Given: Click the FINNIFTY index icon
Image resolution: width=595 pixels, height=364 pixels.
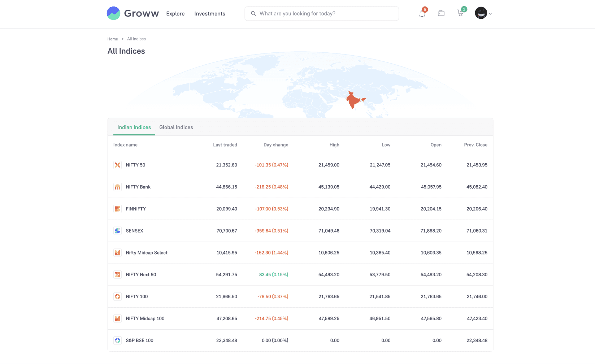Looking at the screenshot, I should click(117, 209).
